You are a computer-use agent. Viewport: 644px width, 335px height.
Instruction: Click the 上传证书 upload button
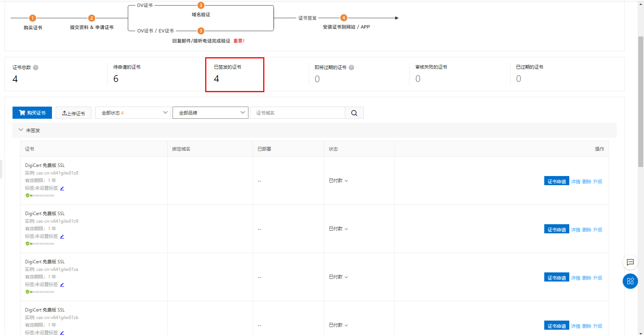point(74,113)
